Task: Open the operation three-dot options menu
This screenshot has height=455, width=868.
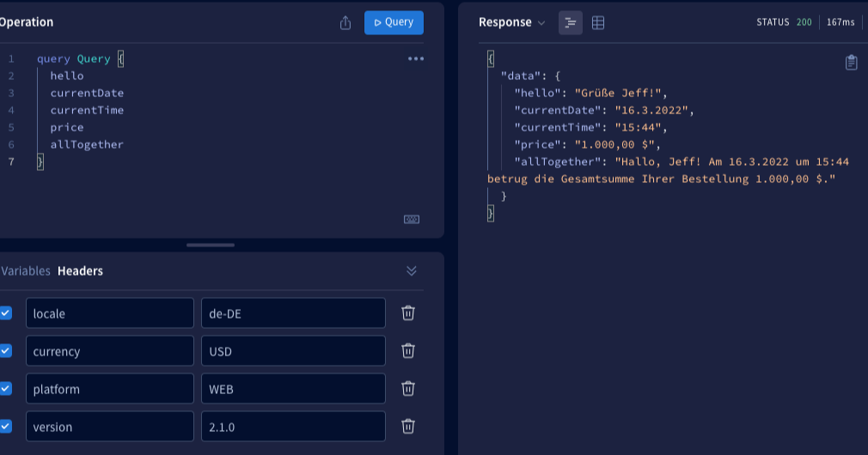Action: (x=416, y=59)
